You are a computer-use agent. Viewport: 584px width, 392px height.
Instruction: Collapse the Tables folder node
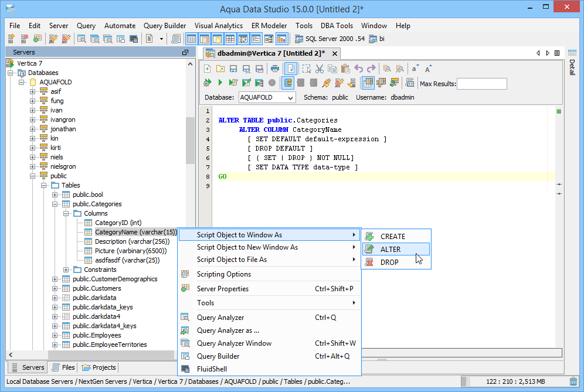pyautogui.click(x=43, y=185)
